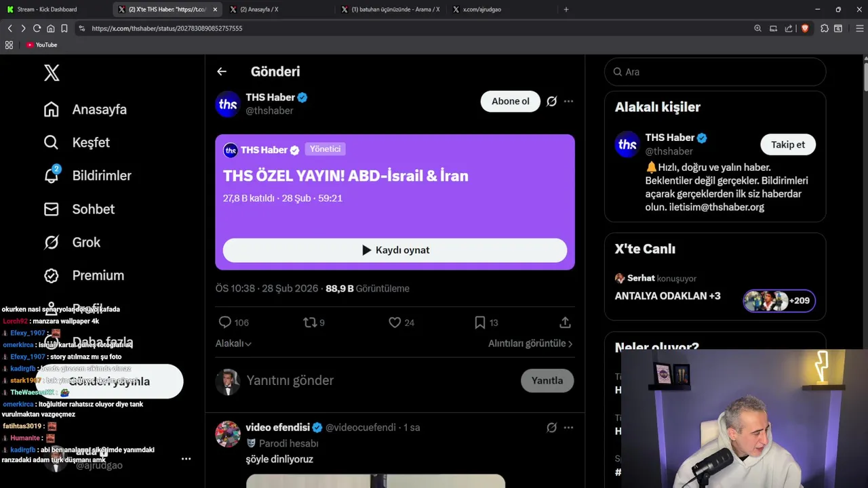868x488 pixels.
Task: Click the back arrow next to Gönderi
Action: click(x=222, y=71)
